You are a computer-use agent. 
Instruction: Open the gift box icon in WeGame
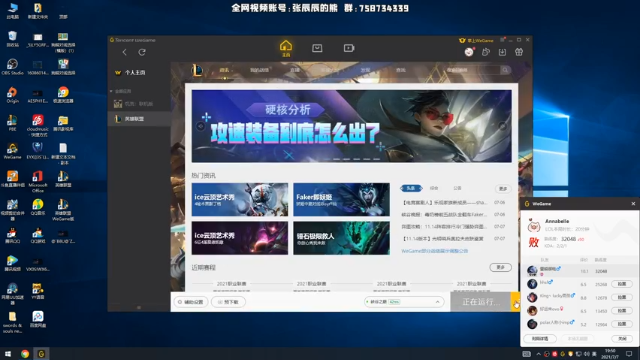click(519, 52)
